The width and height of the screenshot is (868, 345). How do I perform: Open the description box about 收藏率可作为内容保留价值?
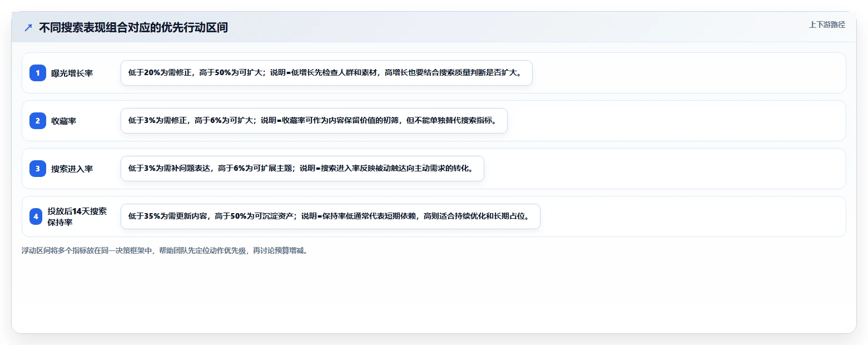(314, 121)
